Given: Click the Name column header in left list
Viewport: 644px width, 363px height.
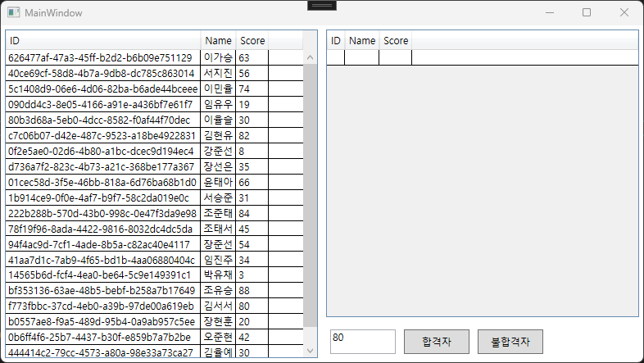Looking at the screenshot, I should pos(218,41).
